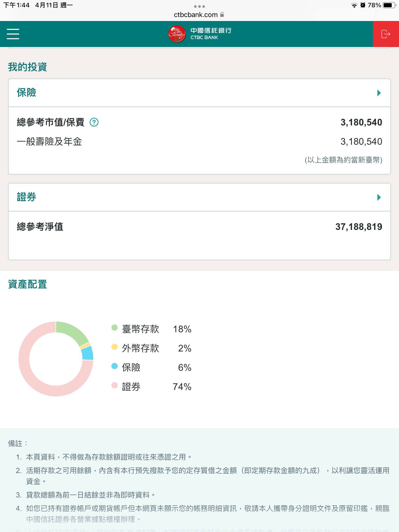This screenshot has width=399, height=532.
Task: Tap the help question mark icon
Action: 94,122
